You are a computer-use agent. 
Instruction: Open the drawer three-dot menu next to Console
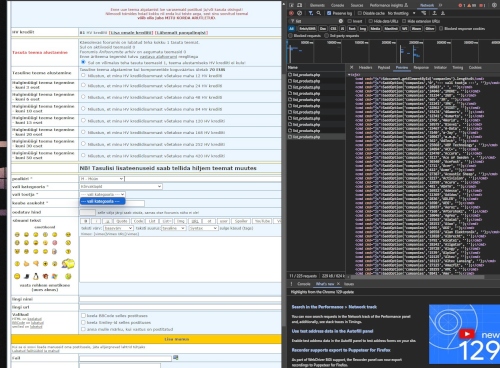[291, 284]
